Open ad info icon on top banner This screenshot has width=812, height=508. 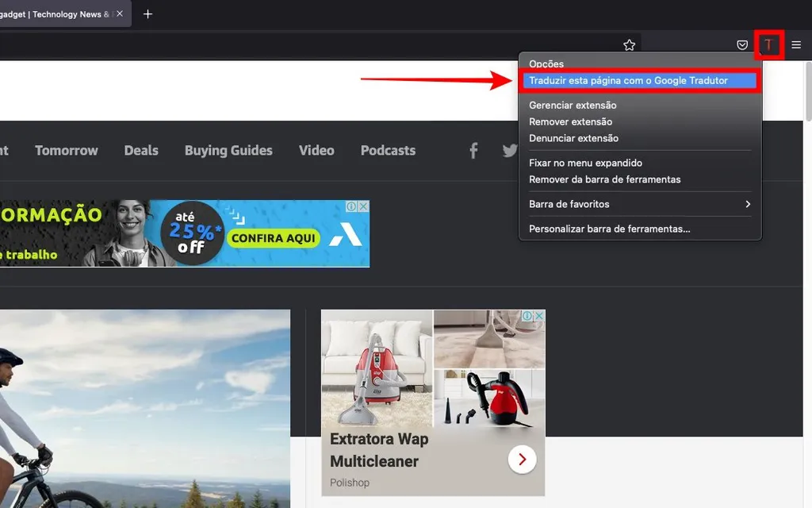[351, 206]
